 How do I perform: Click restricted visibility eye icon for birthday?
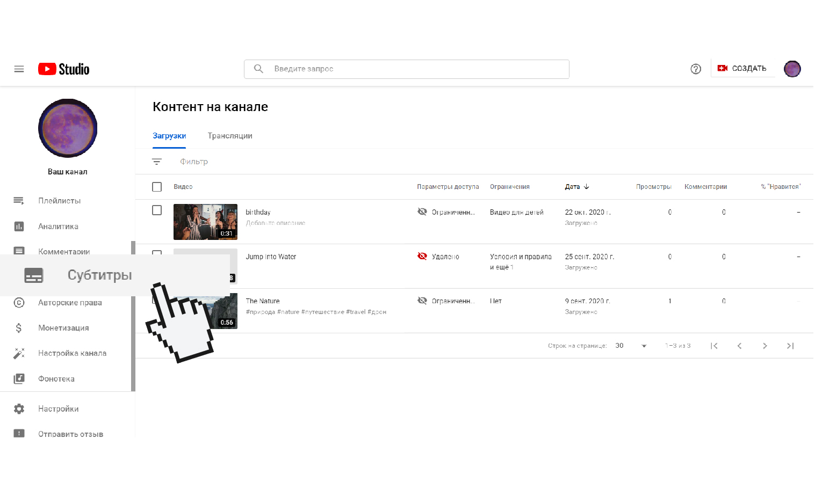click(422, 212)
